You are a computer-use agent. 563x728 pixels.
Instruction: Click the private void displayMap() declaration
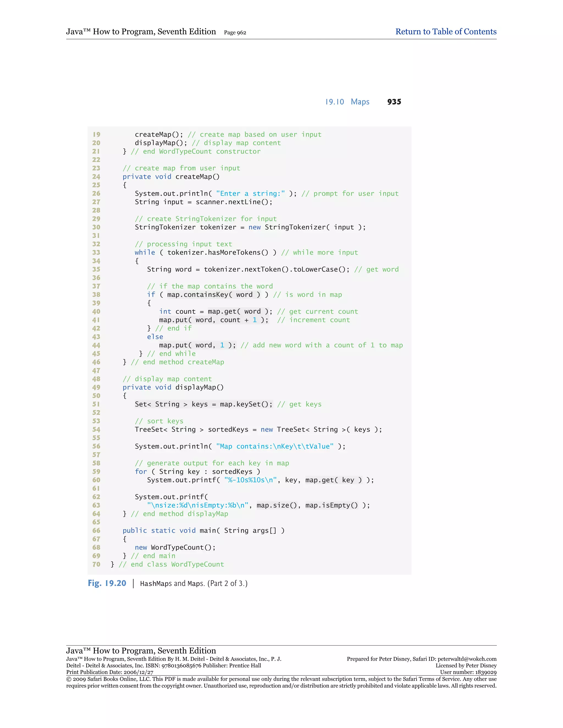tap(173, 387)
